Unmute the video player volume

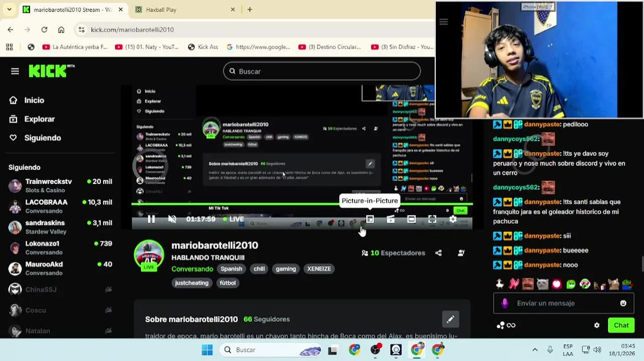coord(172,219)
